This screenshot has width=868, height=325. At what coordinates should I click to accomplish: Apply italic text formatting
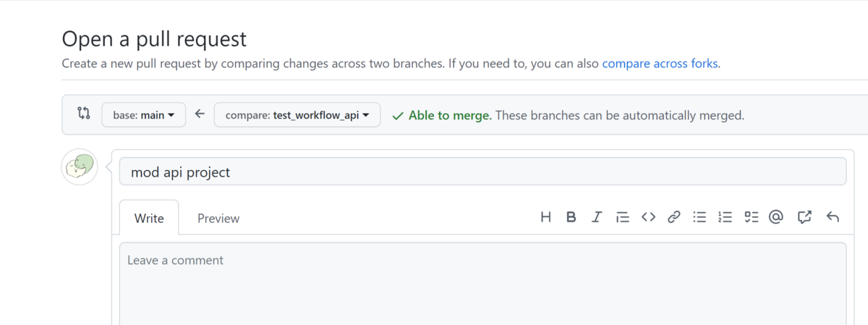pos(596,216)
